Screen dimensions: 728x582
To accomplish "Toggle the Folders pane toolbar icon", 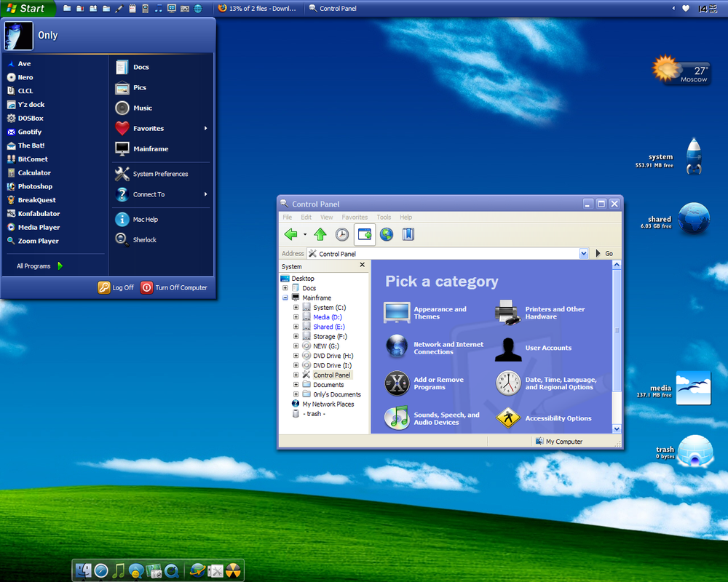I will pos(365,234).
